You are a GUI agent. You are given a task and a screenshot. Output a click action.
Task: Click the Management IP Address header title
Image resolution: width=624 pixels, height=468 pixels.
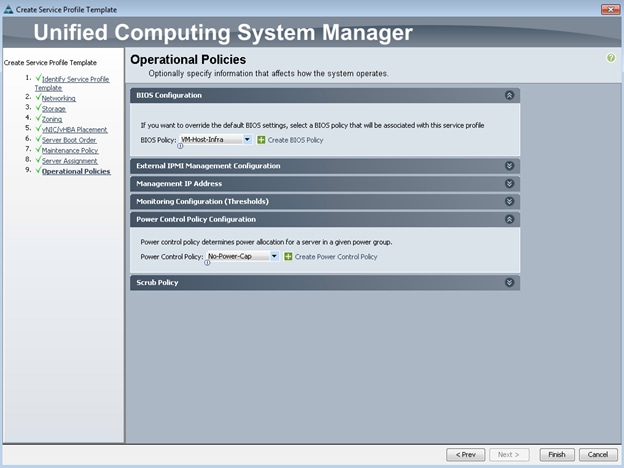pos(179,184)
